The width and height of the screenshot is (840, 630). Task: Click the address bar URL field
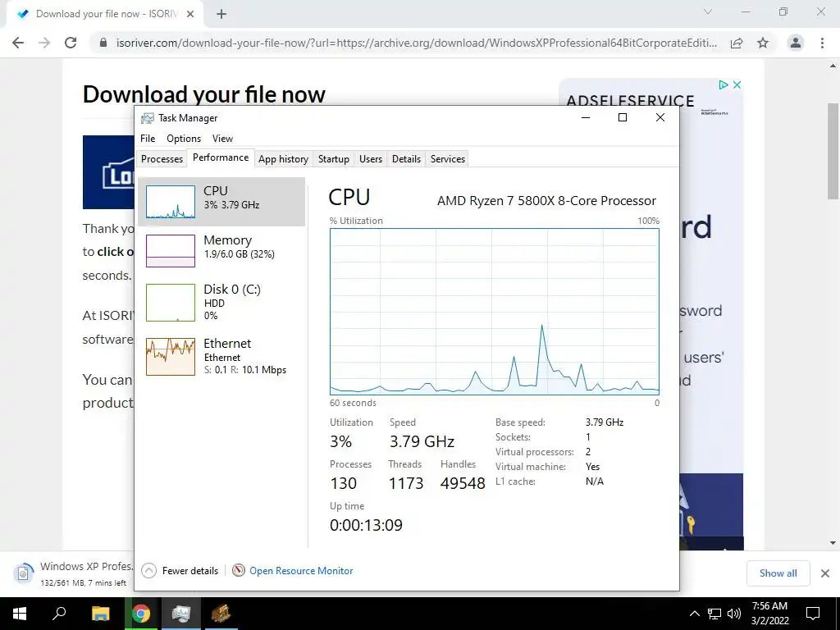pos(416,43)
